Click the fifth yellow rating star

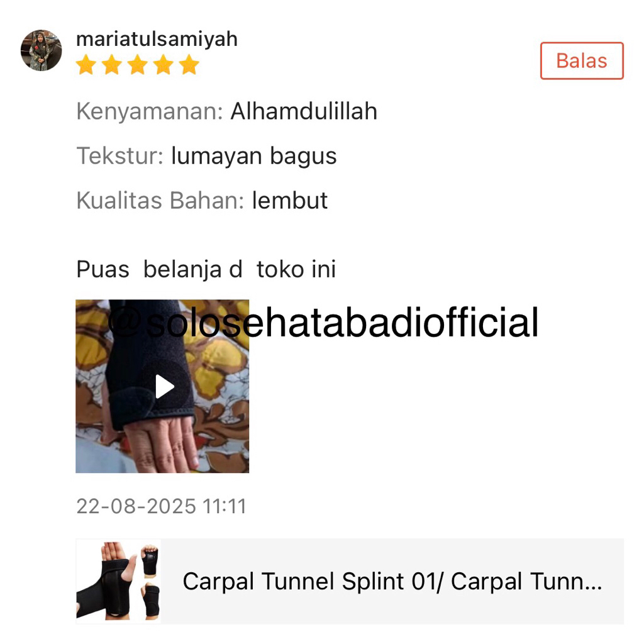click(x=189, y=65)
